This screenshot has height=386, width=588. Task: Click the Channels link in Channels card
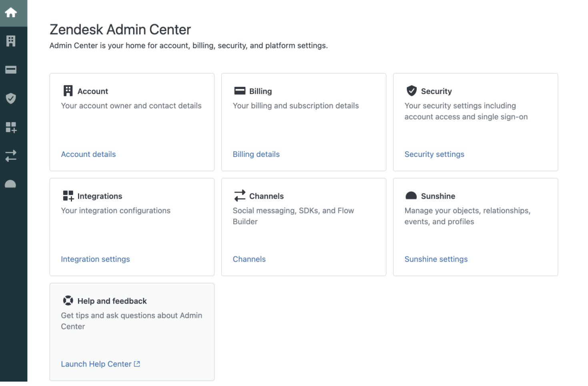pos(249,259)
